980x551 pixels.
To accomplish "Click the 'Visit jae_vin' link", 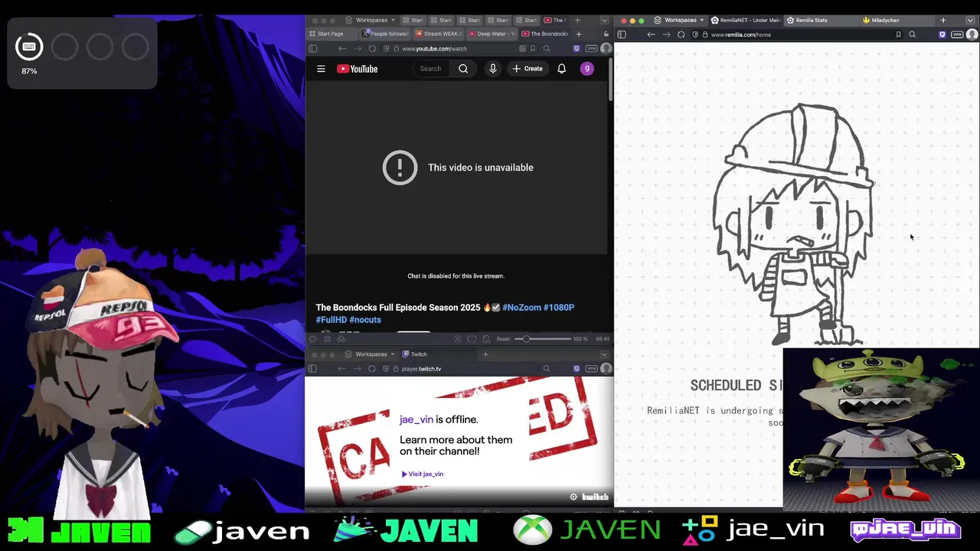I will pyautogui.click(x=422, y=474).
